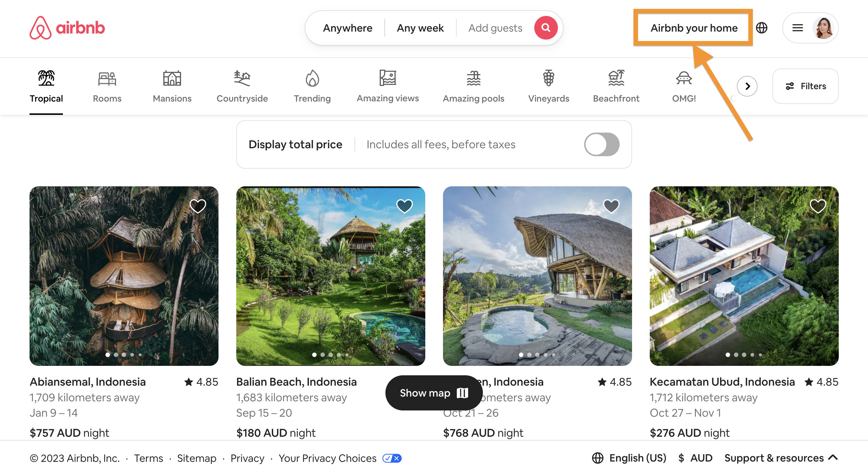Toggle wishlist on Abiansemal listing
The width and height of the screenshot is (868, 476).
tap(198, 206)
